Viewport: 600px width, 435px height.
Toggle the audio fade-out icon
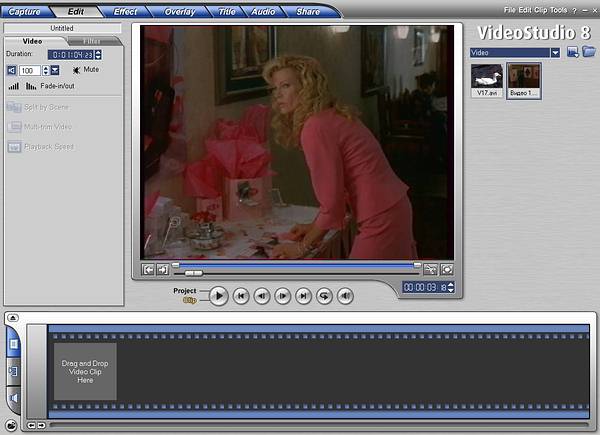coord(31,86)
